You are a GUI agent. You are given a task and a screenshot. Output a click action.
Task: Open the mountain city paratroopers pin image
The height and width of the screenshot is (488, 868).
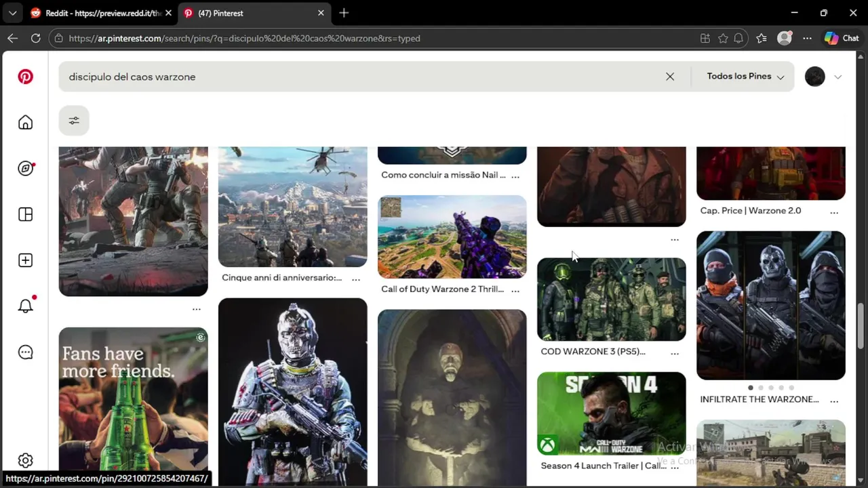pos(293,207)
